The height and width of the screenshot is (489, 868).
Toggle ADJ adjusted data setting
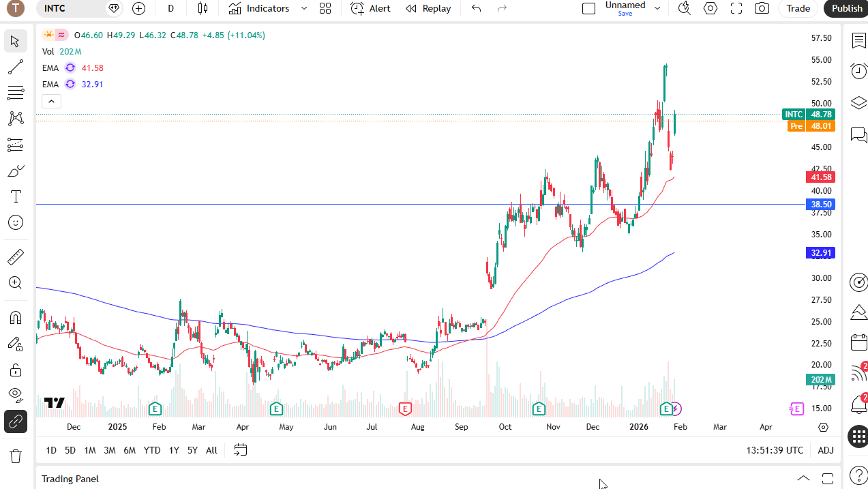click(x=826, y=450)
